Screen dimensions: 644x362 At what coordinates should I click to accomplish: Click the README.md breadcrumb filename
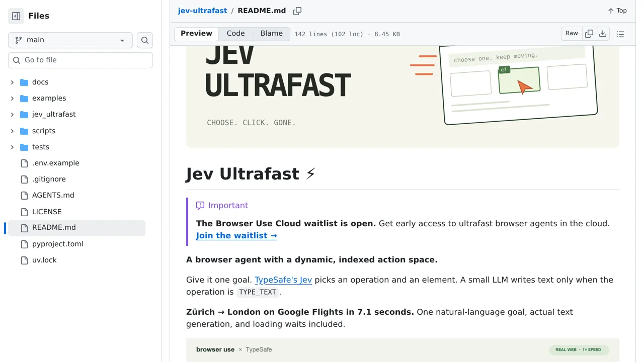(262, 11)
